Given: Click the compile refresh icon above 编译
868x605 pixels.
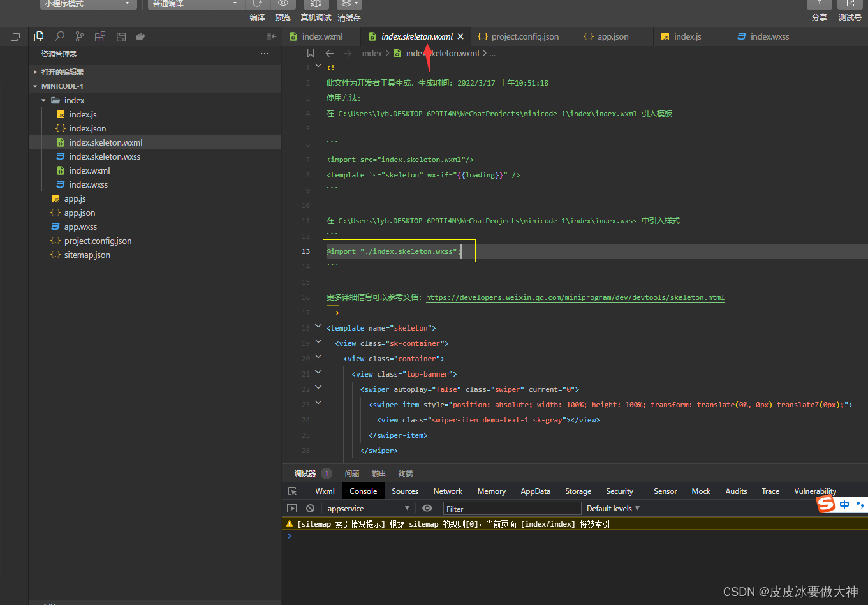Looking at the screenshot, I should point(257,4).
